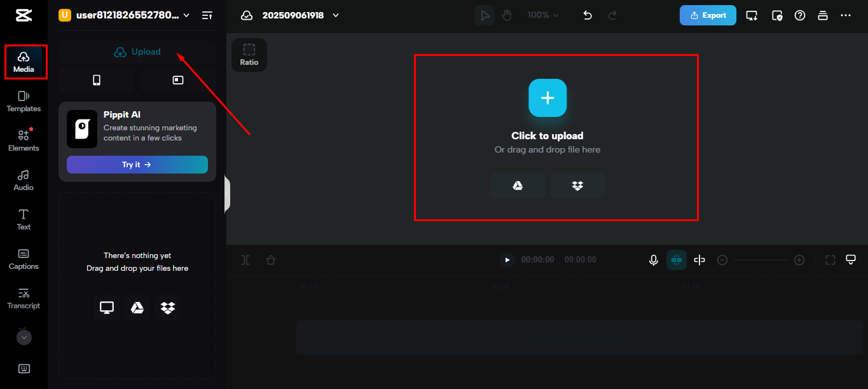Toggle fullscreen timeline expand icon

[x=830, y=259]
